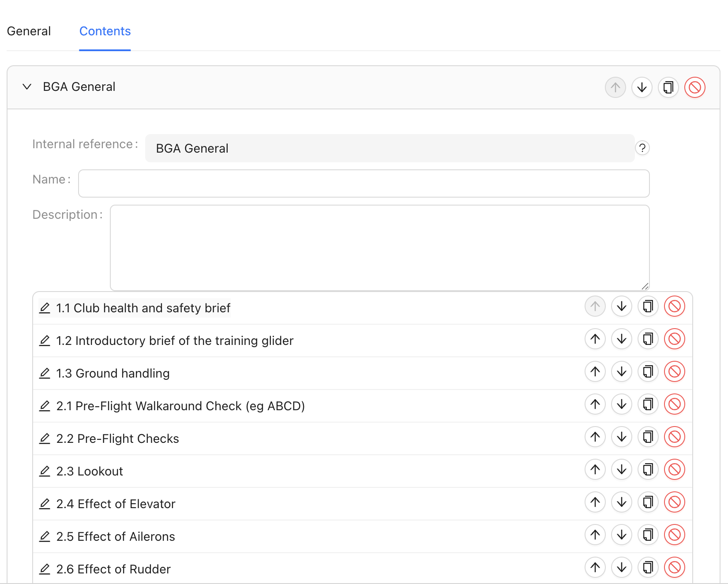Screen dimensions: 728x584
Task: Focus the Description text area
Action: 379,247
